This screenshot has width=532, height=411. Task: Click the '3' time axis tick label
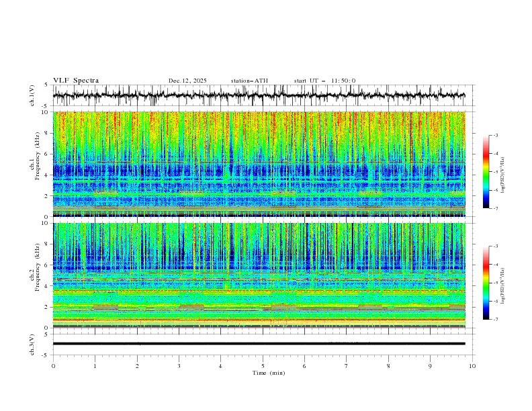(179, 366)
